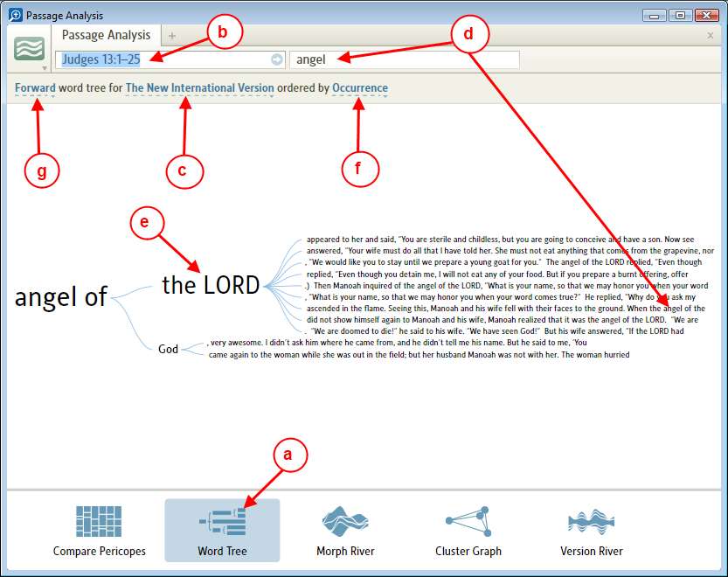728x577 pixels.
Task: Click line 'did not show himself again to Manoah'
Action: point(503,320)
